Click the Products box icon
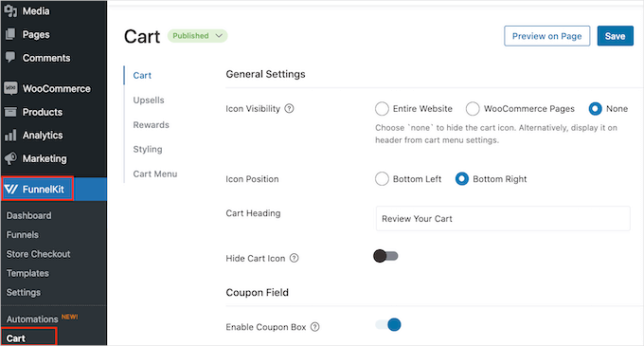Image resolution: width=644 pixels, height=346 pixels. click(x=10, y=112)
